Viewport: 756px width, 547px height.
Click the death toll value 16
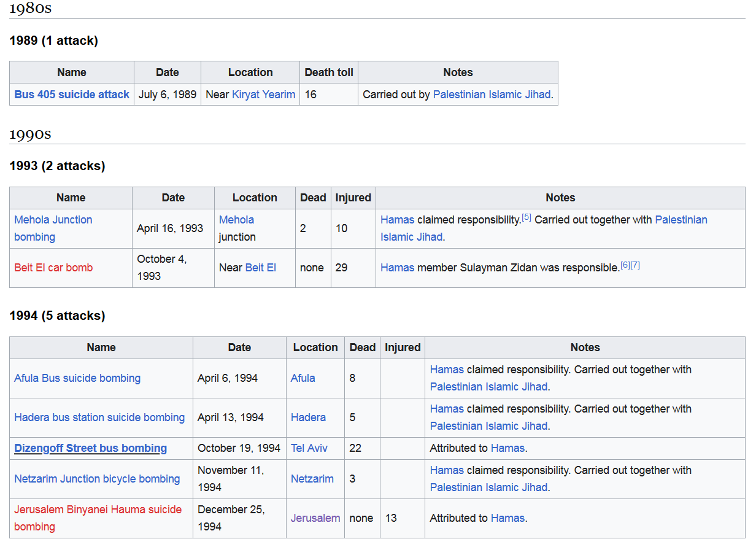(310, 95)
